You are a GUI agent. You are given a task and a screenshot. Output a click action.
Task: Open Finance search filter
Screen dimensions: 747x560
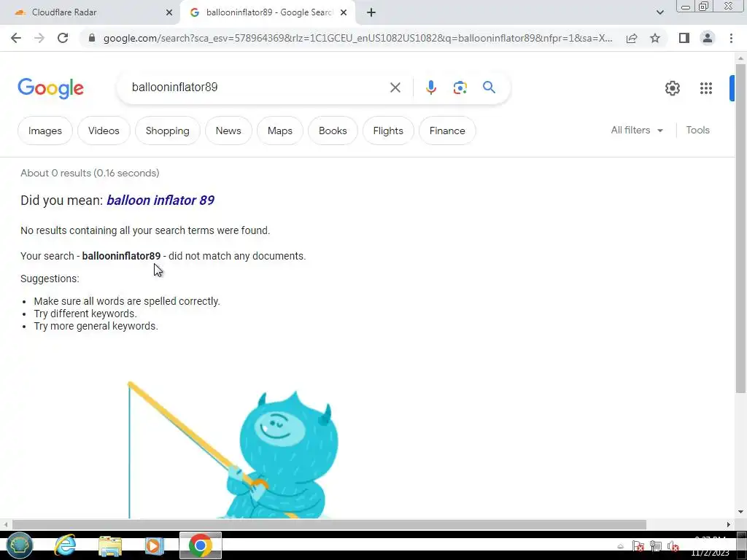coord(447,131)
